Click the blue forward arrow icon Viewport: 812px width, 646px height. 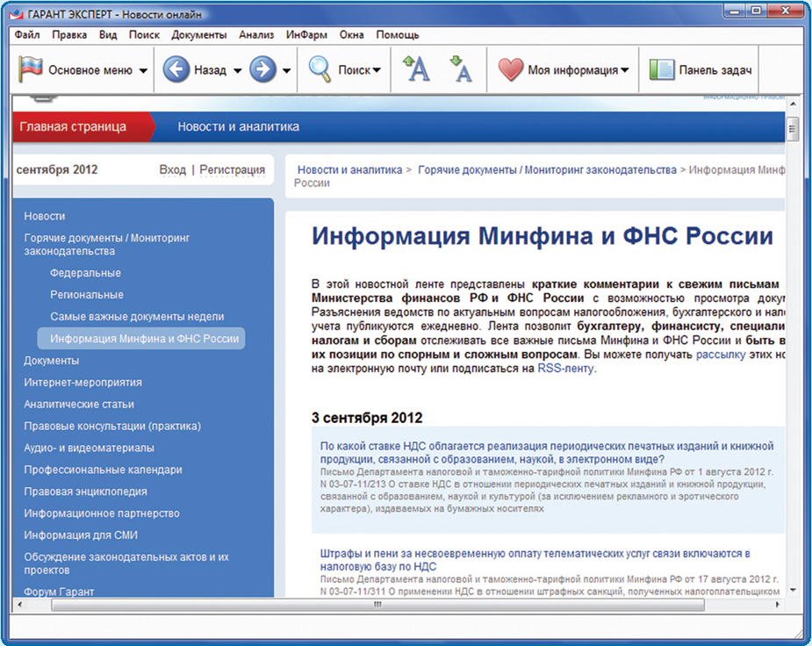click(262, 70)
